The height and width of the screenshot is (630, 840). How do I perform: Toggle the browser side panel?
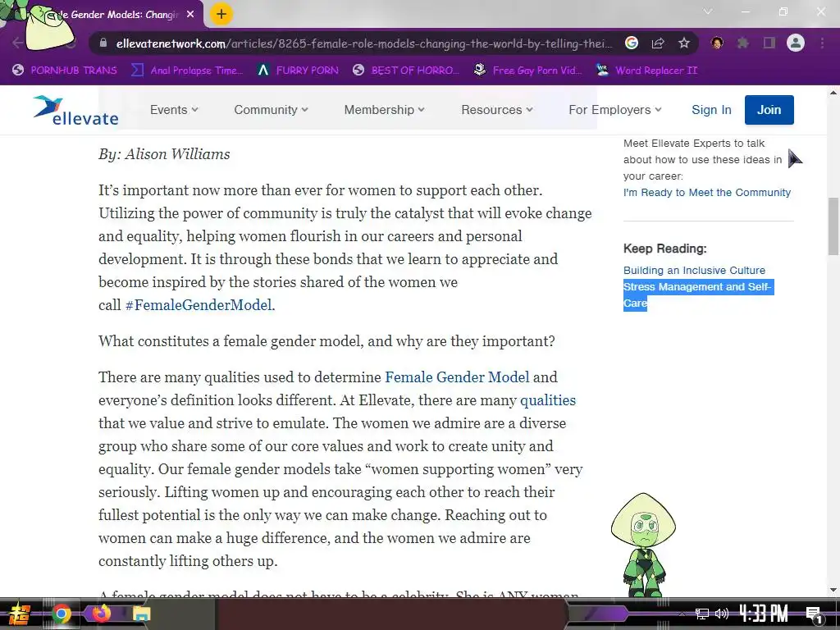point(769,43)
